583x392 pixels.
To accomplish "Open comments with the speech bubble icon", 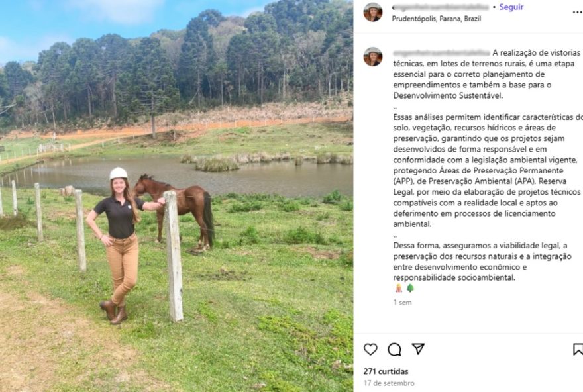I will click(x=394, y=349).
